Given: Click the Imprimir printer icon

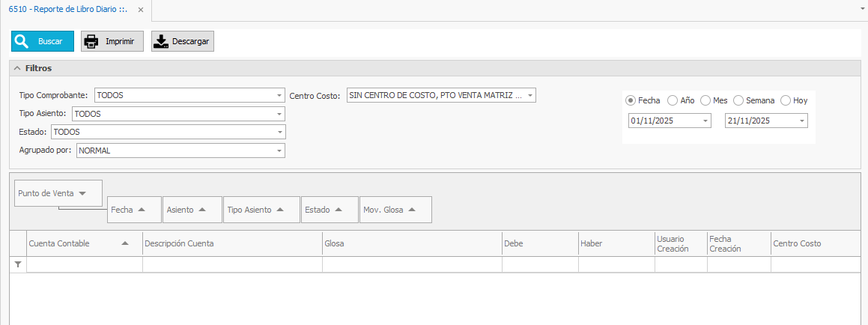Looking at the screenshot, I should [91, 42].
